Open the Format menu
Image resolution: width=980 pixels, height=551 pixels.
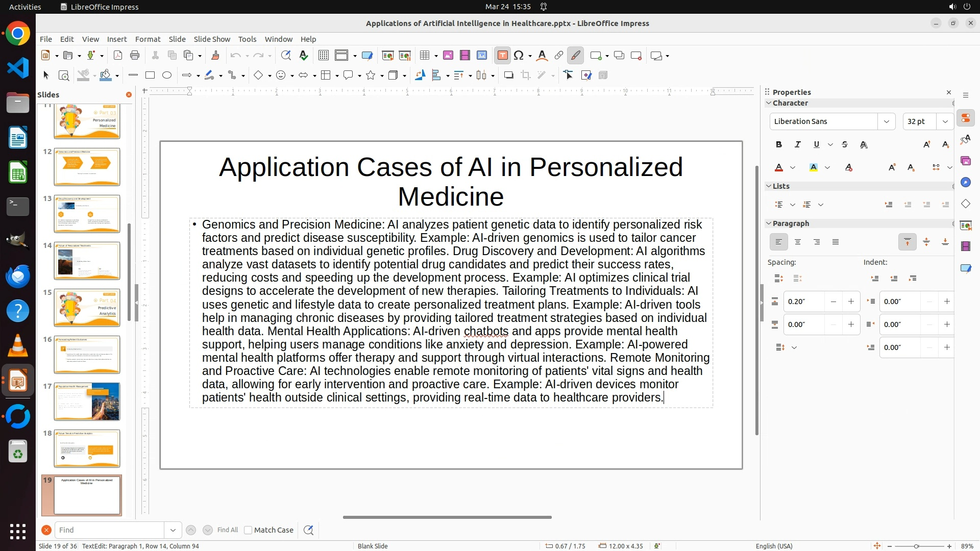pos(148,39)
